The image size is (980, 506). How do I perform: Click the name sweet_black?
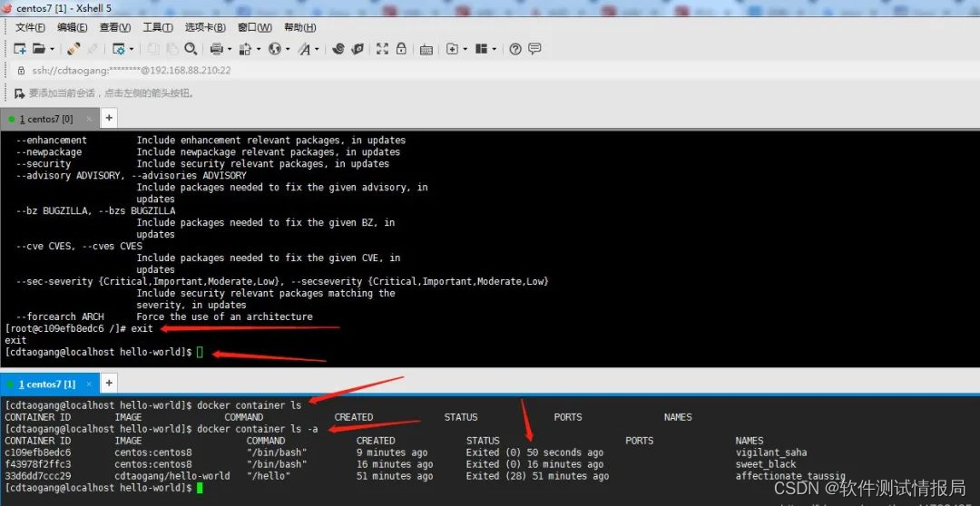point(766,464)
